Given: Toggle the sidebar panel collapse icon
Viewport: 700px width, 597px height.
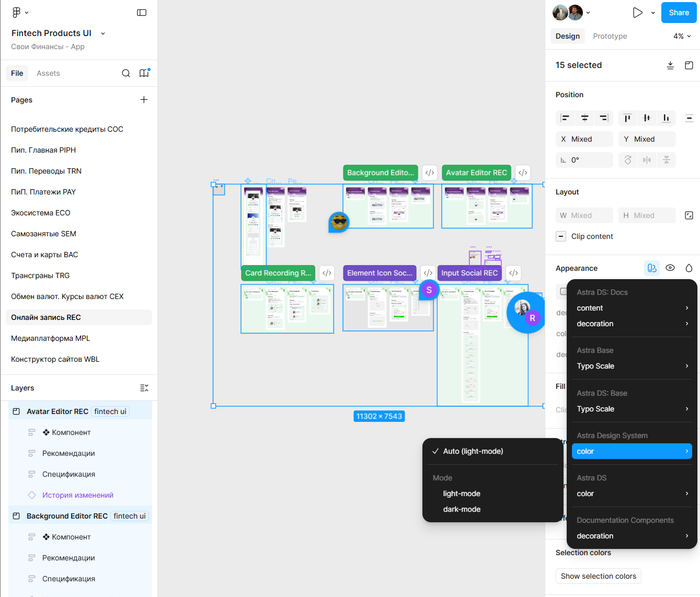Looking at the screenshot, I should (x=142, y=13).
